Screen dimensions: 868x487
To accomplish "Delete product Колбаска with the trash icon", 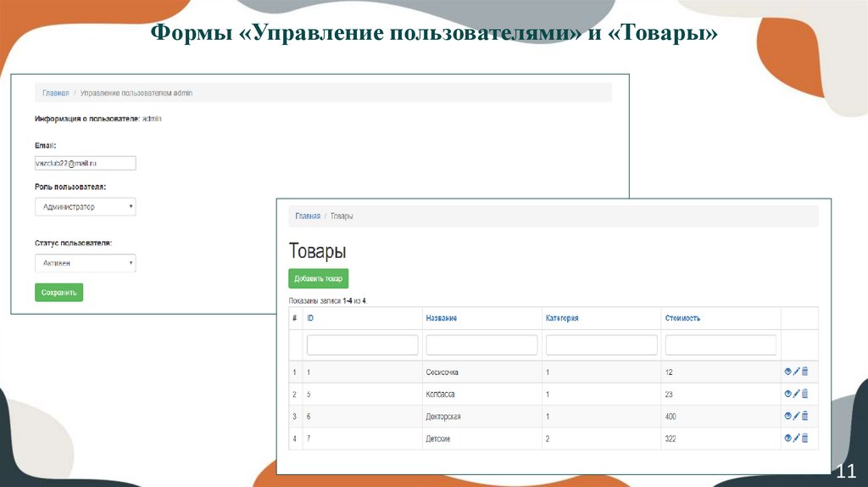I will point(805,394).
